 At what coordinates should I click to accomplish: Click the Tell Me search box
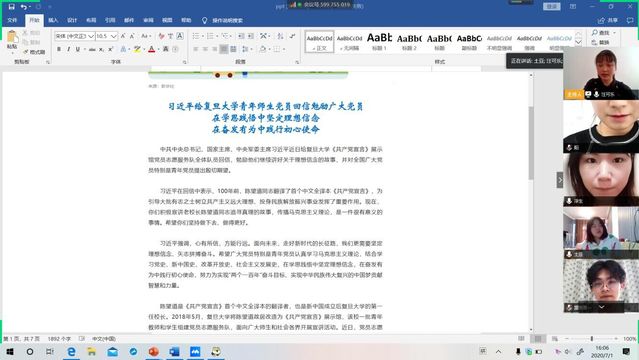pyautogui.click(x=223, y=20)
